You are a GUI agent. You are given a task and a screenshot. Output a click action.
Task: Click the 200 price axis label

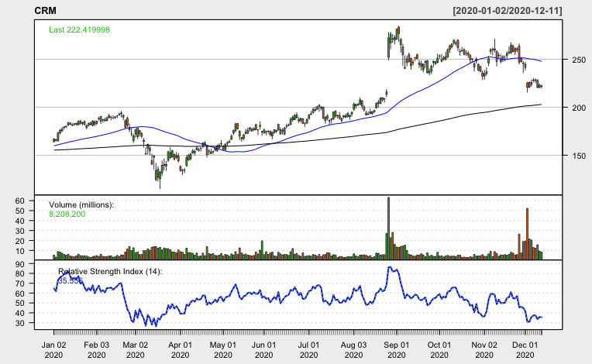click(579, 108)
